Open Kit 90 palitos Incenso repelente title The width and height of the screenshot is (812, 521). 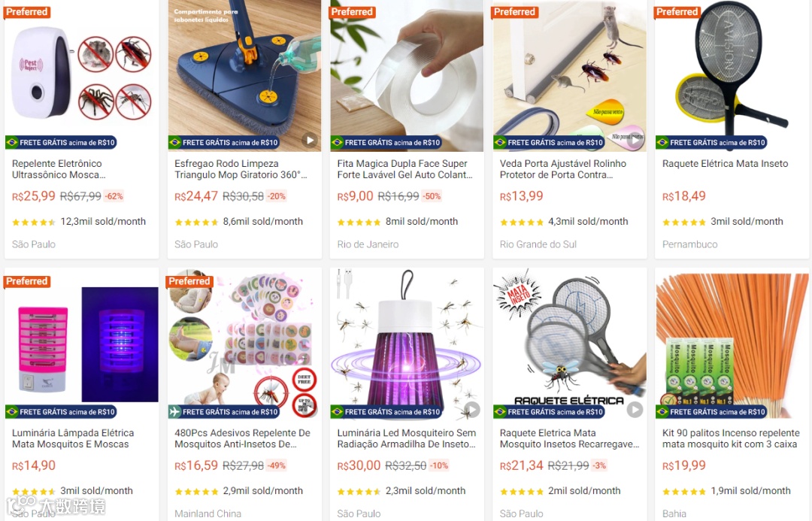point(731,438)
